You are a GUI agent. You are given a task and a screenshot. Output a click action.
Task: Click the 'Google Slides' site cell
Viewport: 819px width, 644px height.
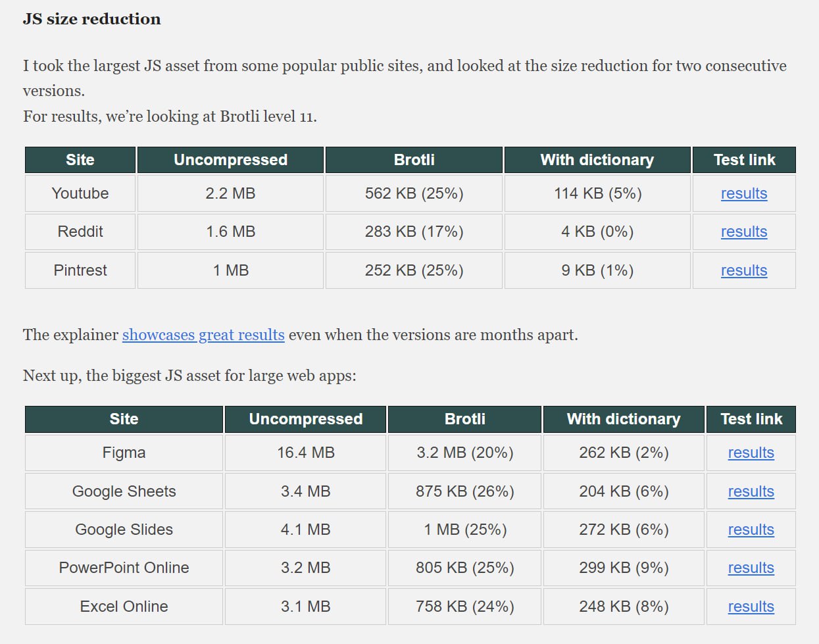[124, 530]
